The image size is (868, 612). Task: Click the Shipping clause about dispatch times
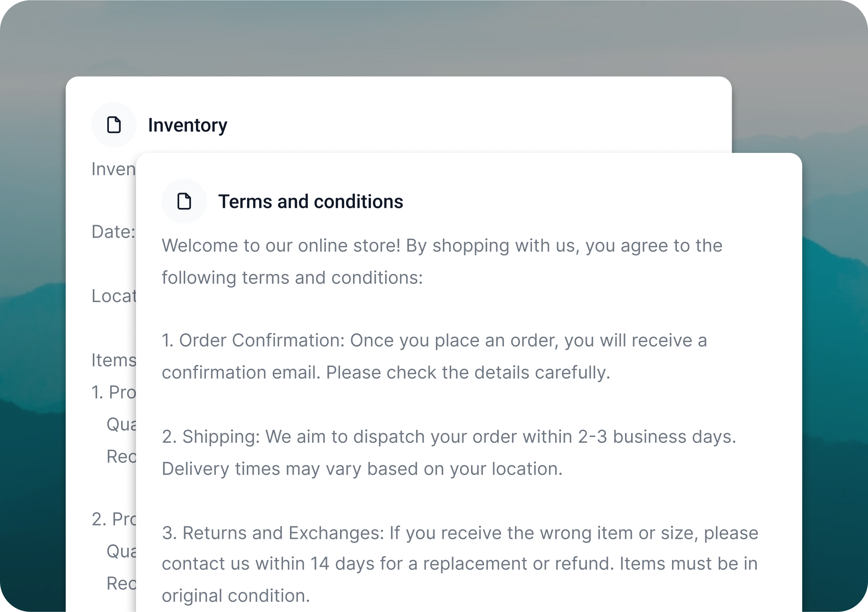(x=449, y=453)
